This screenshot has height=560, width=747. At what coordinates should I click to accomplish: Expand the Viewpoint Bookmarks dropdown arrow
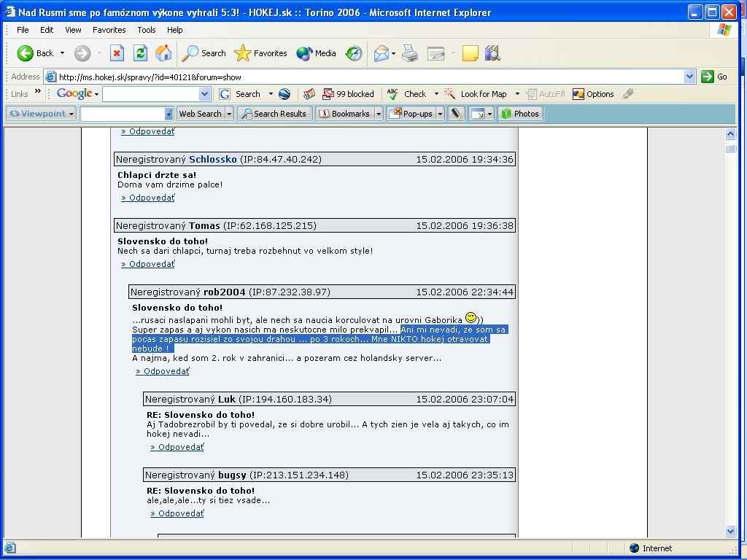click(x=379, y=114)
